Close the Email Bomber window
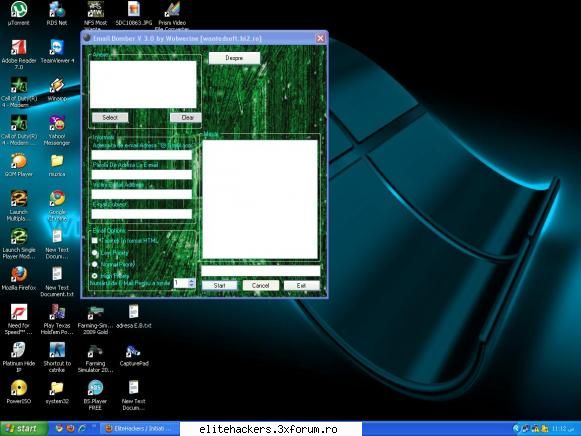This screenshot has width=581, height=436. coord(321,38)
